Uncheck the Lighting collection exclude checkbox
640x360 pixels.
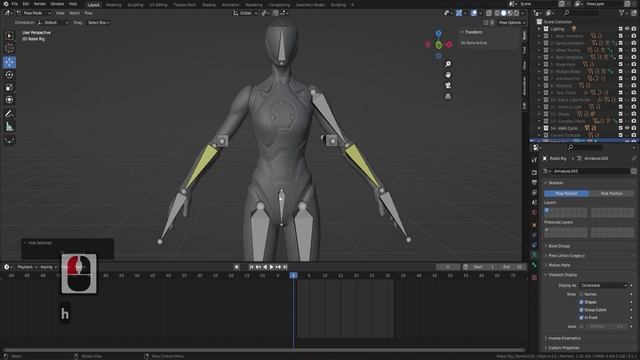[620, 29]
